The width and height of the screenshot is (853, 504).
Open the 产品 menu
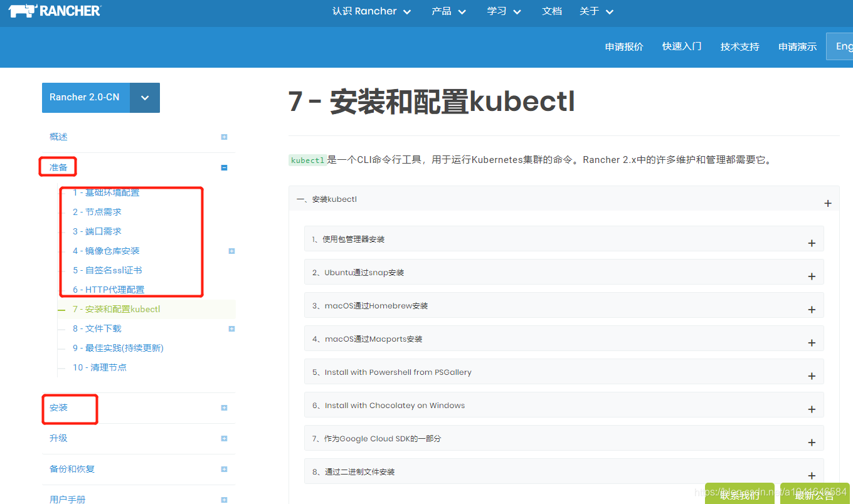(448, 11)
